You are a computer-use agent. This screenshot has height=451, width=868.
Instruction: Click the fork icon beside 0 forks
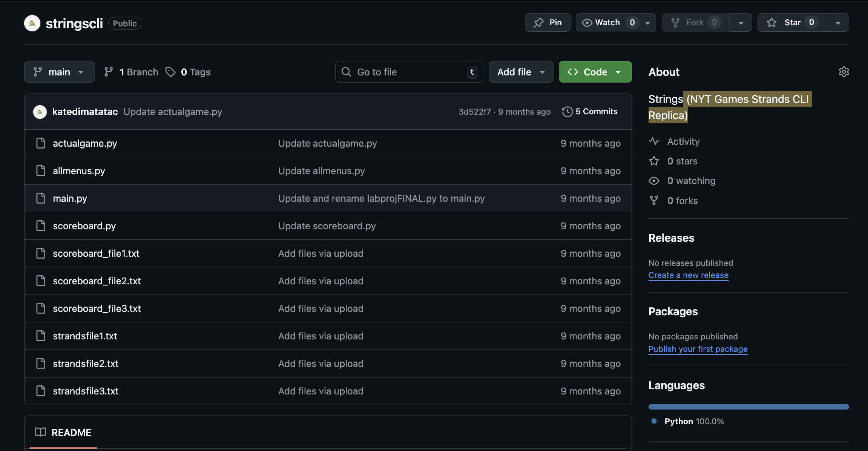tap(654, 201)
